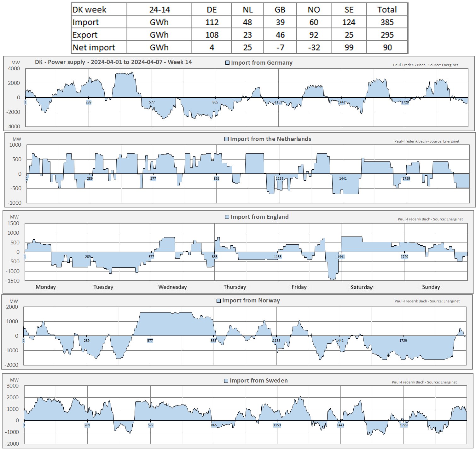Click the Import from Sweden legend swatch

(x=226, y=381)
